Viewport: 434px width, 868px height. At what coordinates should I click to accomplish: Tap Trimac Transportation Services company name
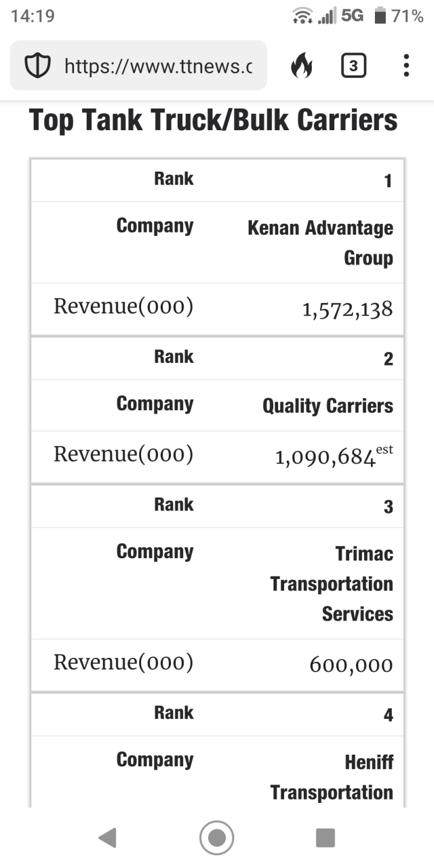click(x=332, y=583)
